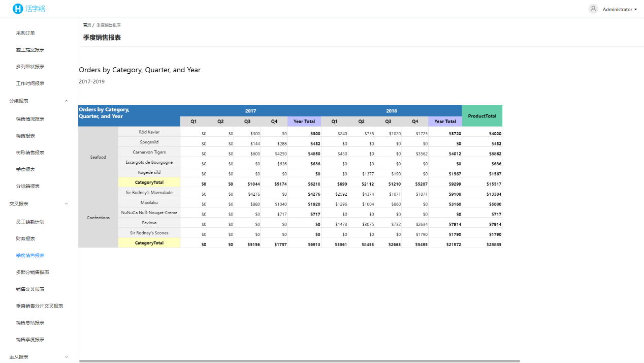This screenshot has width=644, height=363.
Task: Click the 活字格 logo icon
Action: [18, 9]
